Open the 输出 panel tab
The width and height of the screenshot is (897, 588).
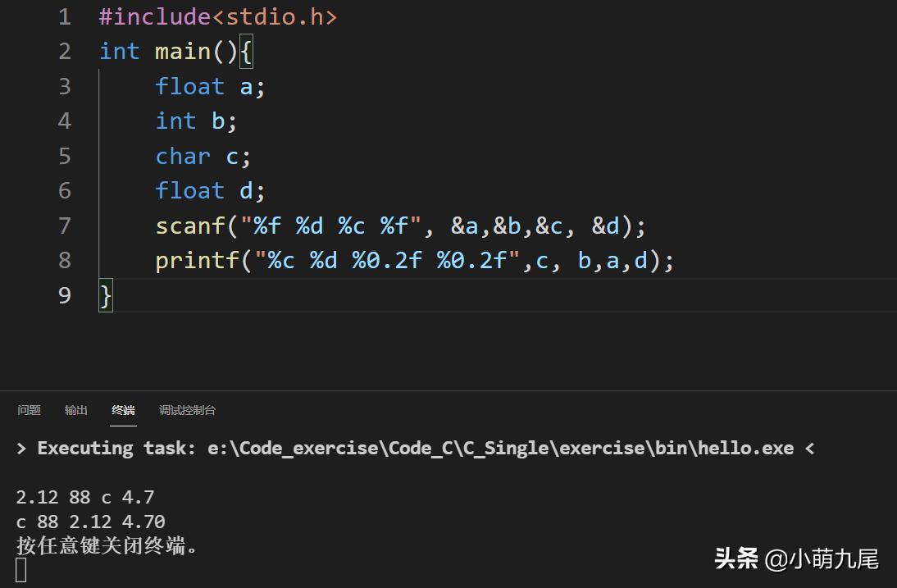(75, 410)
